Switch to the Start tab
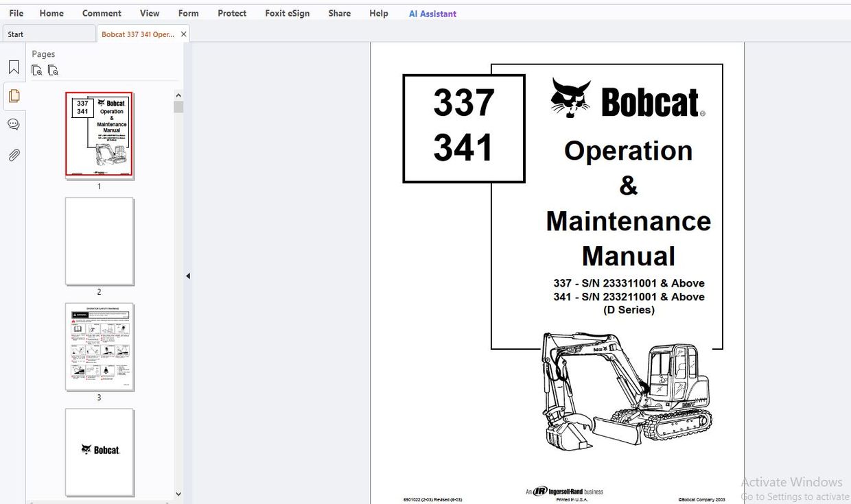 coord(49,33)
